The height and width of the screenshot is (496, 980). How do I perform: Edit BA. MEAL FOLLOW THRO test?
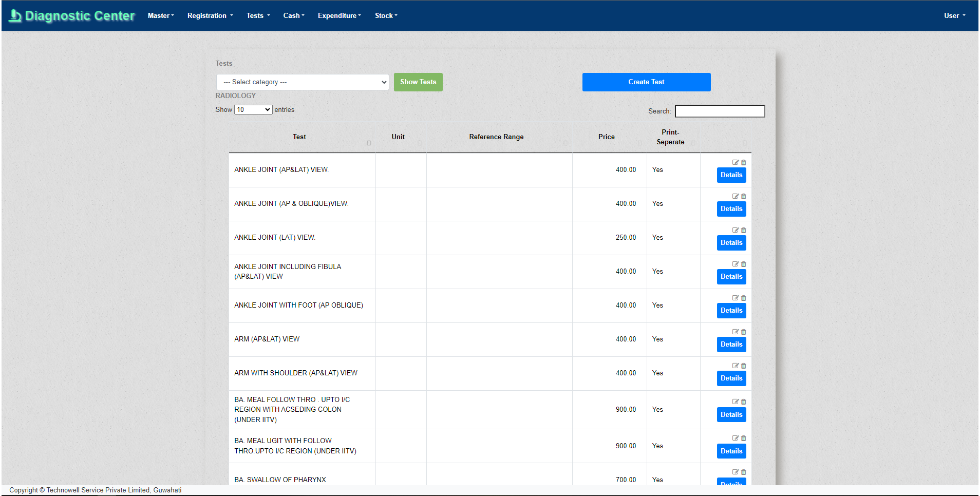pos(736,402)
